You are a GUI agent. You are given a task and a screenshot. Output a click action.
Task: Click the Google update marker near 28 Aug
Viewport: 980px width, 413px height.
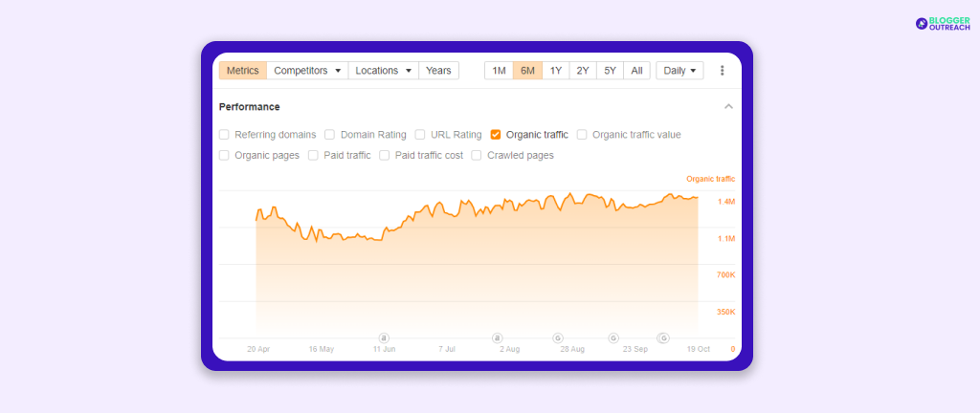(x=558, y=337)
